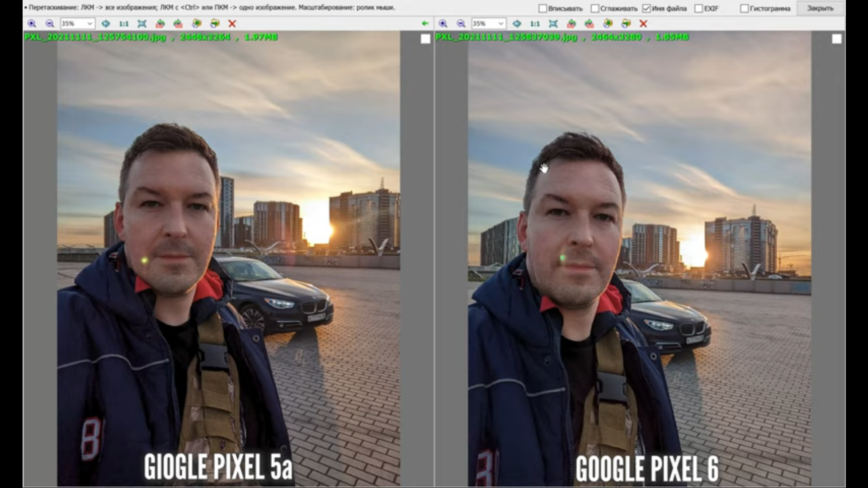Set left image to 1:1 scale
Screen dimensions: 868x488
point(124,23)
